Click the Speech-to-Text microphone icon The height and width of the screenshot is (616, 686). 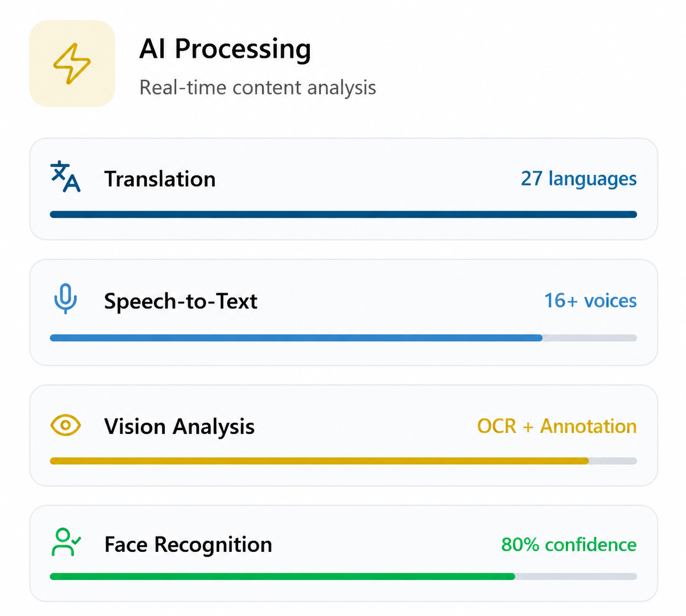65,299
